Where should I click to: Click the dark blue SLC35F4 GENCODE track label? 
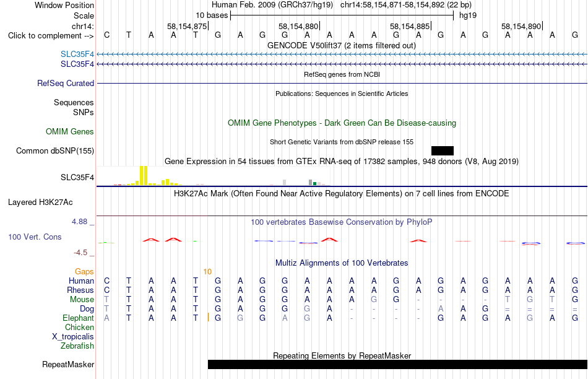(x=77, y=64)
